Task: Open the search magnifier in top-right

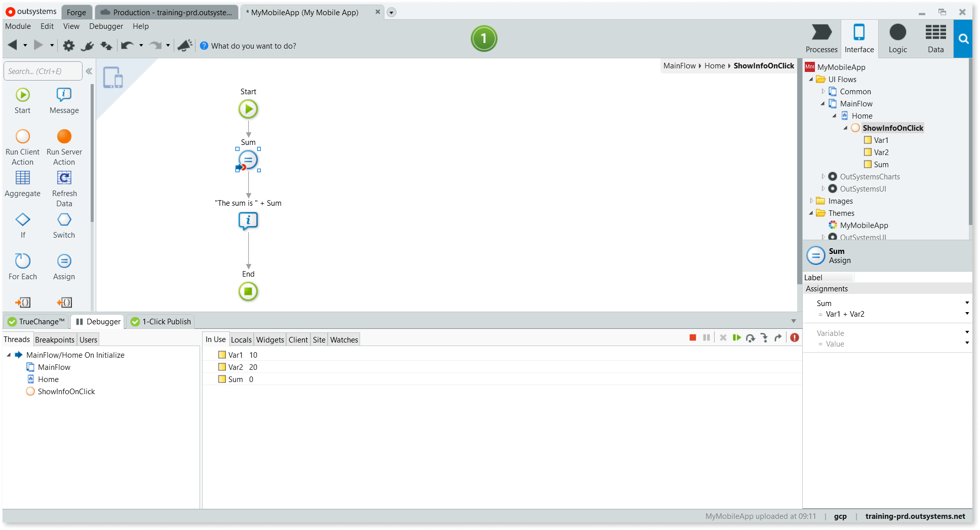Action: [x=963, y=39]
